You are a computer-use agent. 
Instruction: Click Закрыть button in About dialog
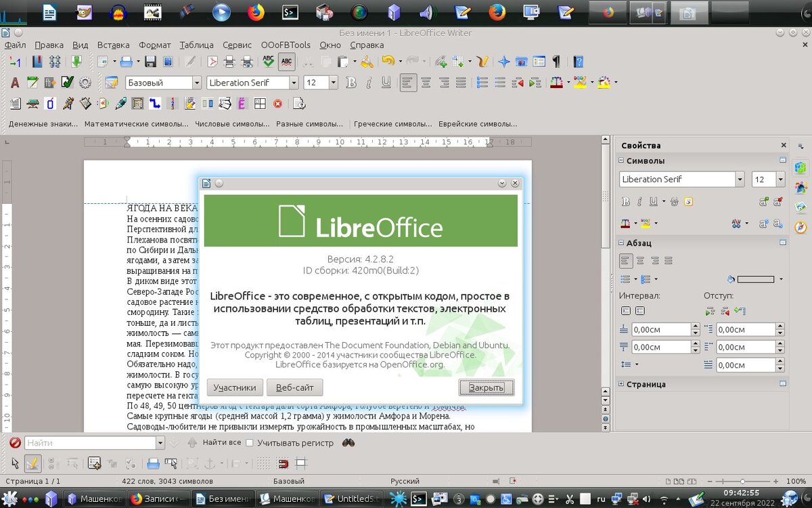[x=487, y=387]
